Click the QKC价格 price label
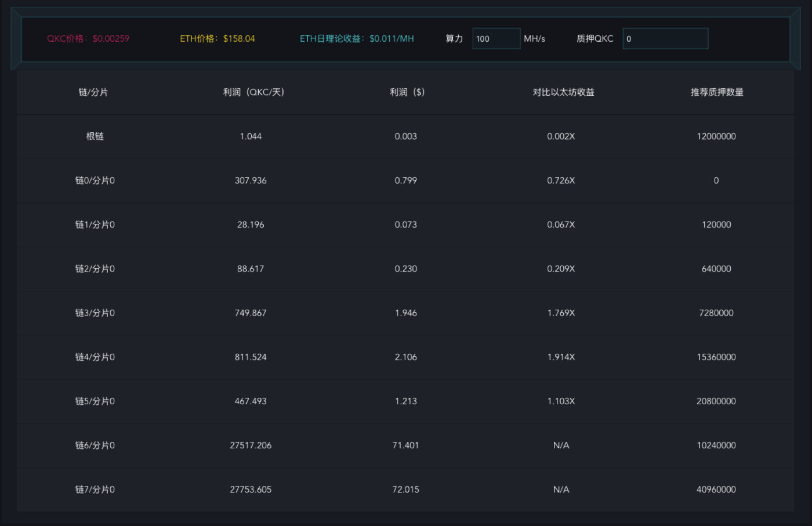The image size is (812, 526). (x=88, y=39)
